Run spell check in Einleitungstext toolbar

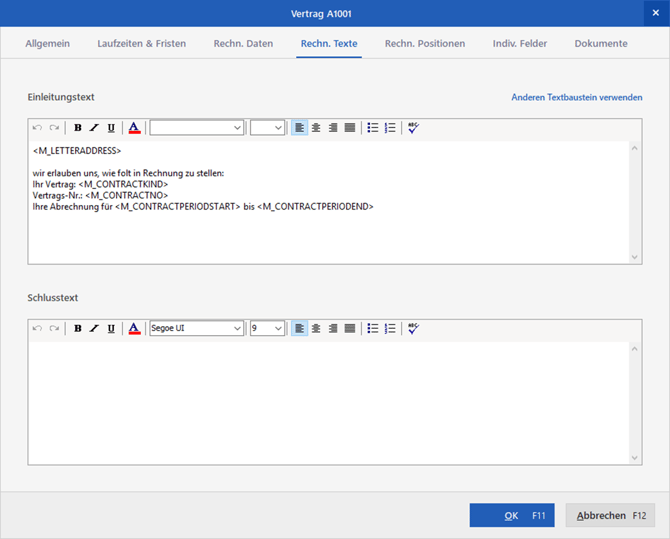413,128
